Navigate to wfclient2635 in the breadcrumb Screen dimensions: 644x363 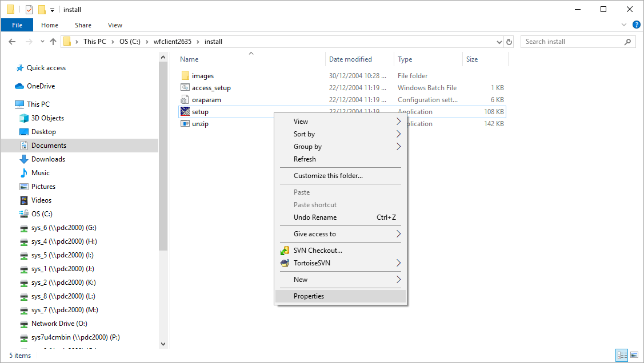pos(172,42)
